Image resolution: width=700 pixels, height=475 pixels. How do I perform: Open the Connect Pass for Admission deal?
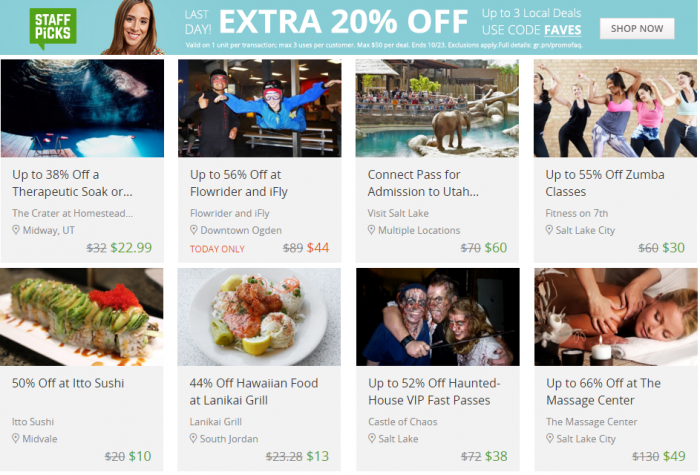pos(423,183)
